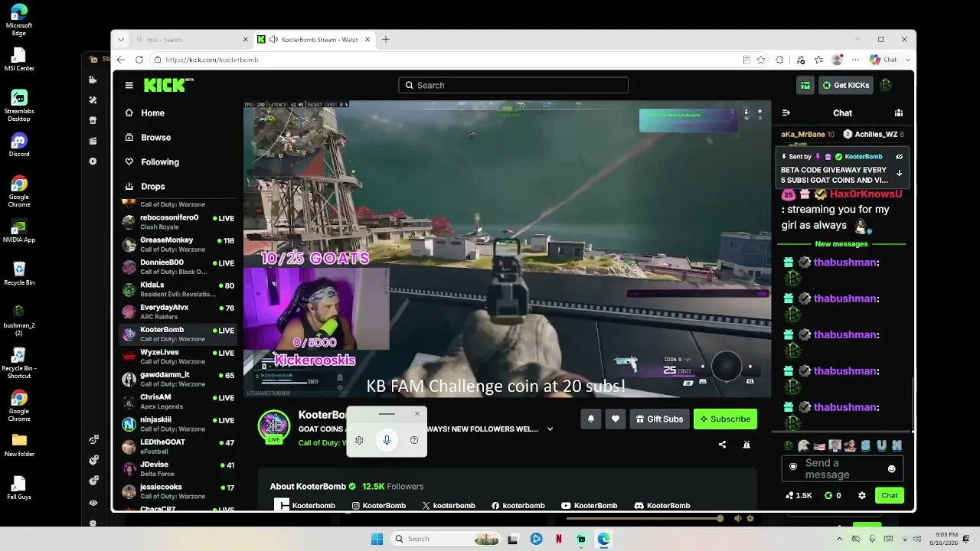Go to the Kick logo homepage
This screenshot has height=551, width=980.
click(168, 85)
